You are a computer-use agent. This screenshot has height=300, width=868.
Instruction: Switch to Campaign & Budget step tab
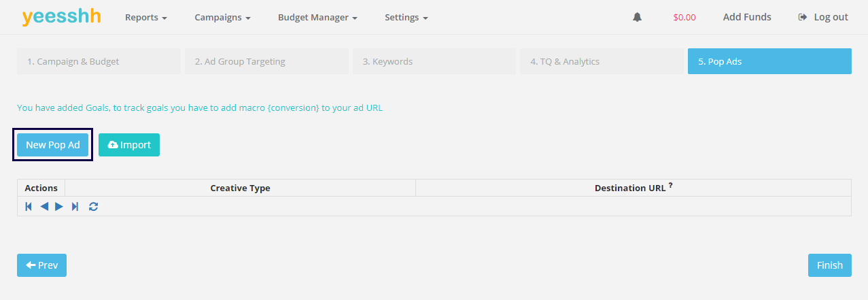point(99,61)
